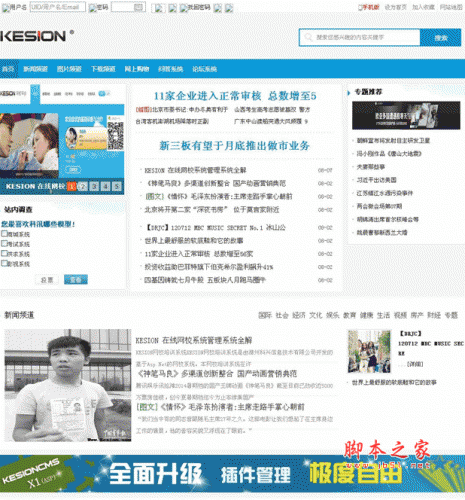Open the 手机版 mobile version link
Screen dimensions: 465x500
coord(369,7)
